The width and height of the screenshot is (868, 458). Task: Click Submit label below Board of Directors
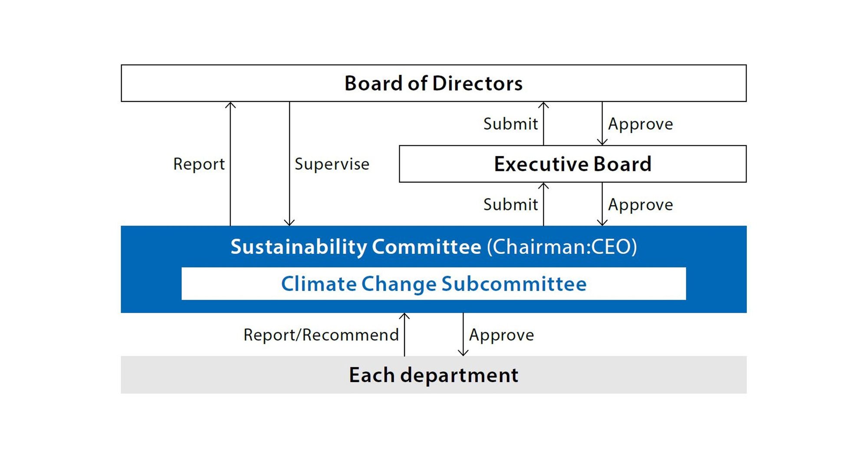pyautogui.click(x=510, y=124)
